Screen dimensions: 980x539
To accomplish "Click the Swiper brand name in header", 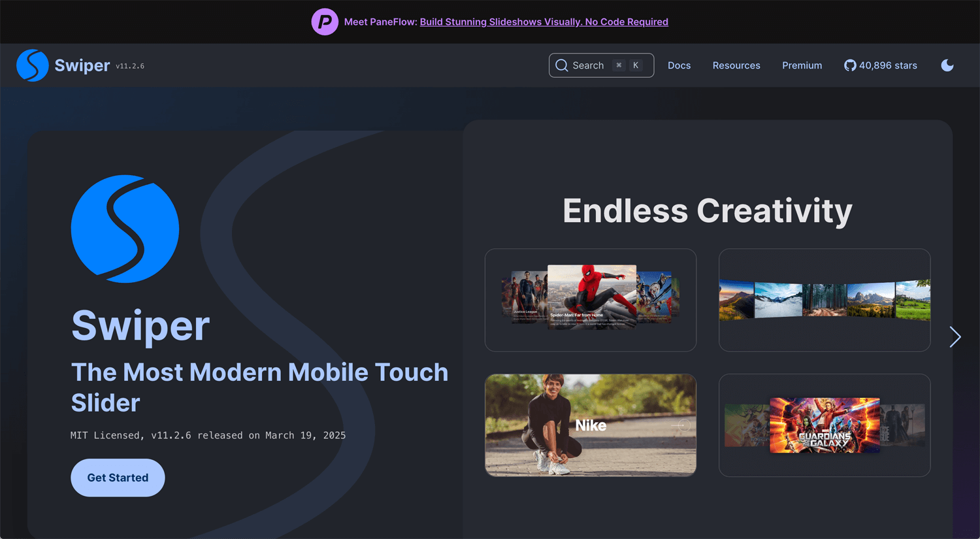I will (82, 65).
